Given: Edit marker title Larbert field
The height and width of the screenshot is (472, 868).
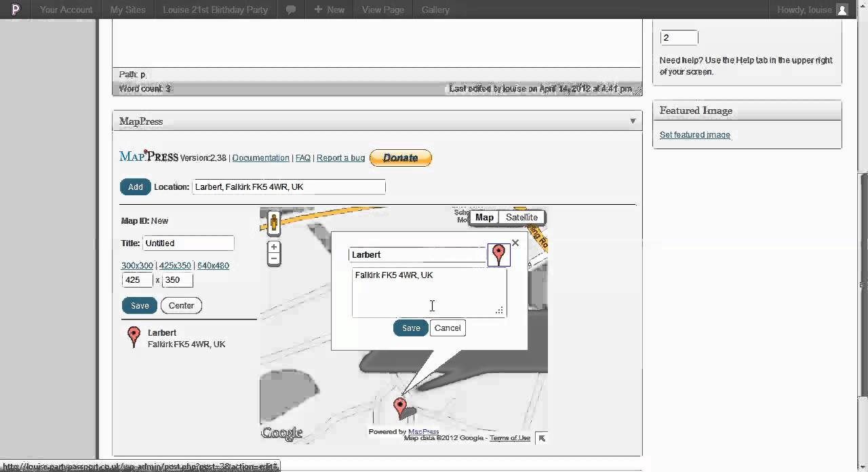Looking at the screenshot, I should pos(417,255).
